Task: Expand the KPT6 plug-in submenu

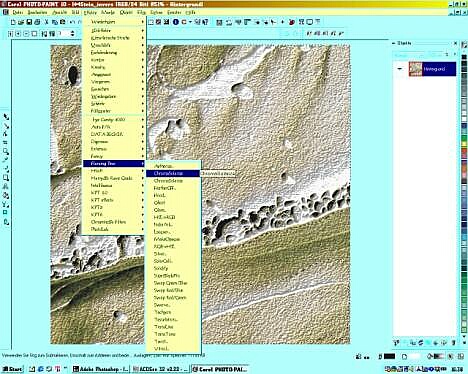Action: [x=113, y=214]
